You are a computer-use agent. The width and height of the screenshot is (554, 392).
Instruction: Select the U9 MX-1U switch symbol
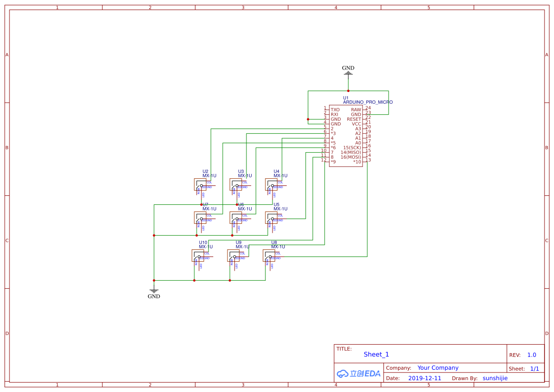tap(233, 255)
